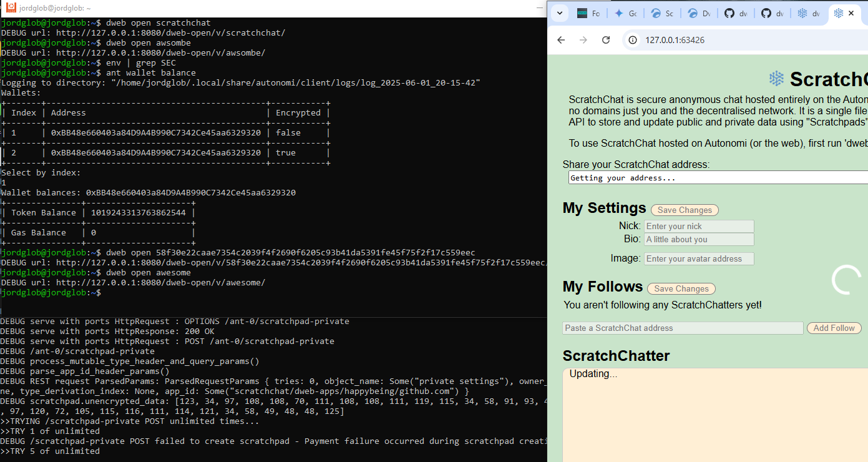
Task: Click the 'ScratchChatter' heading
Action: coord(616,356)
